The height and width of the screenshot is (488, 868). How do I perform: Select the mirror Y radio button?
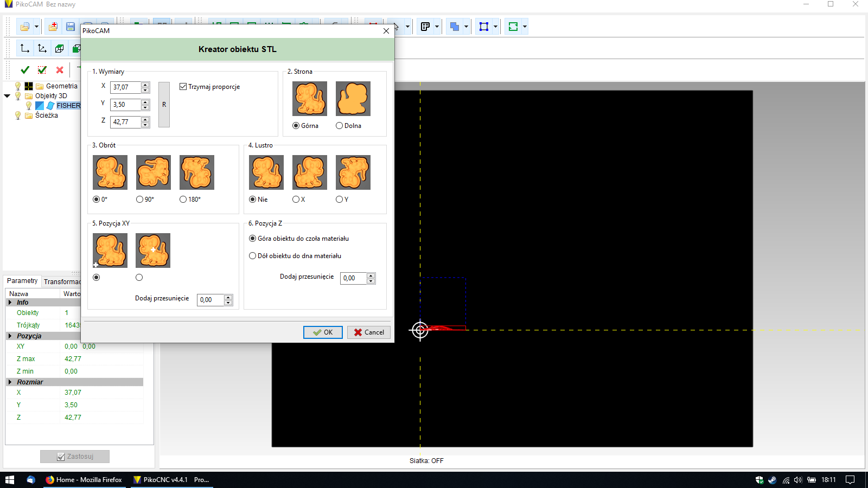pos(339,200)
